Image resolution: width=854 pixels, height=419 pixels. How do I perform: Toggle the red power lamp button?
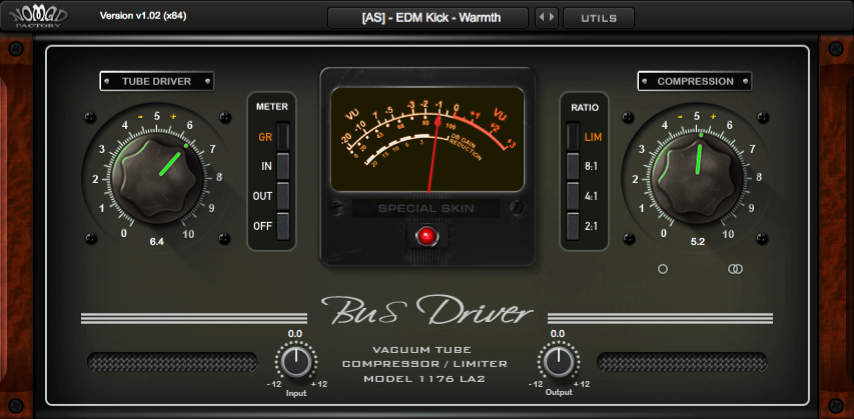pyautogui.click(x=426, y=236)
